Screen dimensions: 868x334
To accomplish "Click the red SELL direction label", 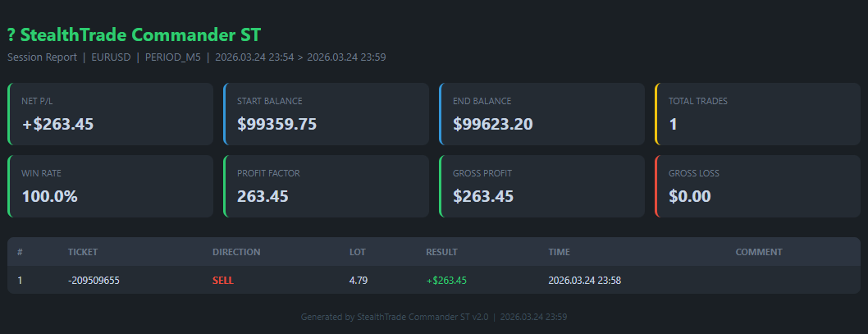I will pos(222,281).
